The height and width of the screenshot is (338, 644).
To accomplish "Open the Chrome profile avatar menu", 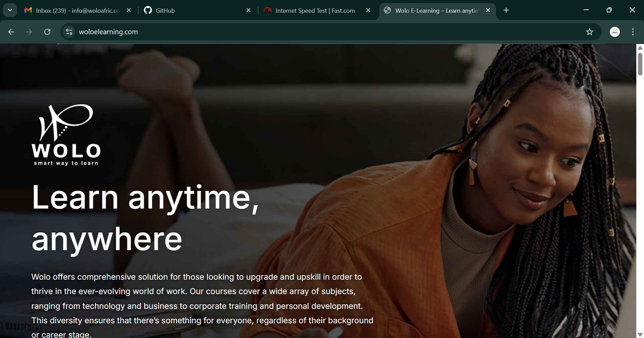I will tap(615, 32).
